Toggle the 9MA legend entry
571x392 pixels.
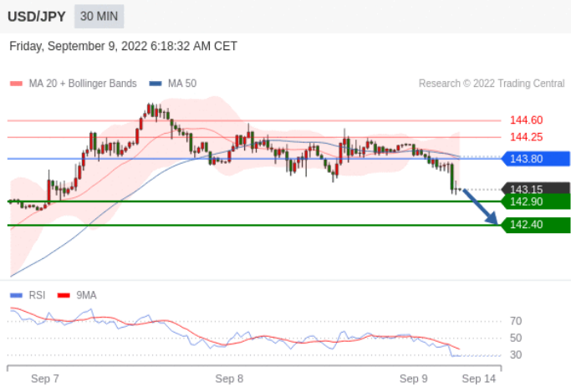pos(77,295)
